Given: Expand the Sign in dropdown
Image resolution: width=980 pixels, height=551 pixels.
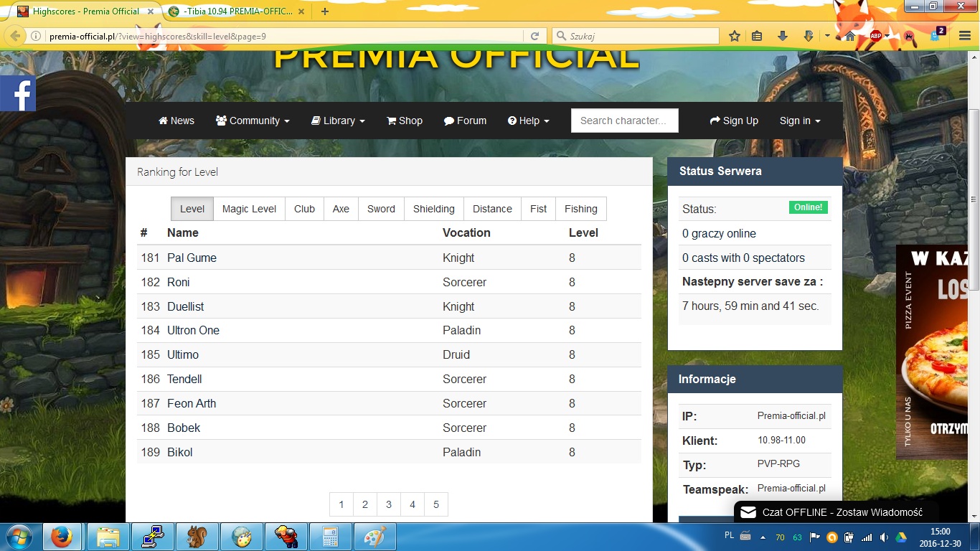Looking at the screenshot, I should 800,121.
